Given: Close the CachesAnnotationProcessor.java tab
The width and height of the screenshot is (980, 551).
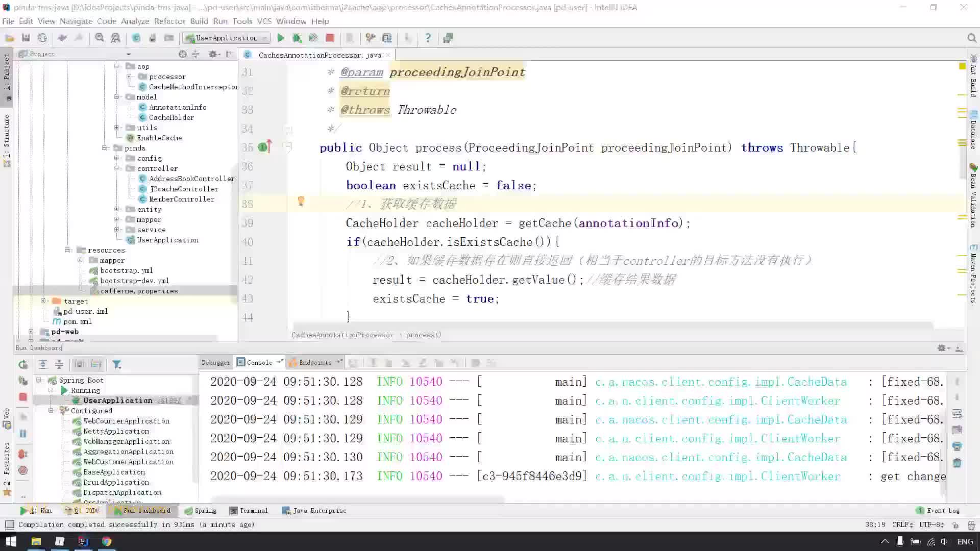Looking at the screenshot, I should click(388, 55).
